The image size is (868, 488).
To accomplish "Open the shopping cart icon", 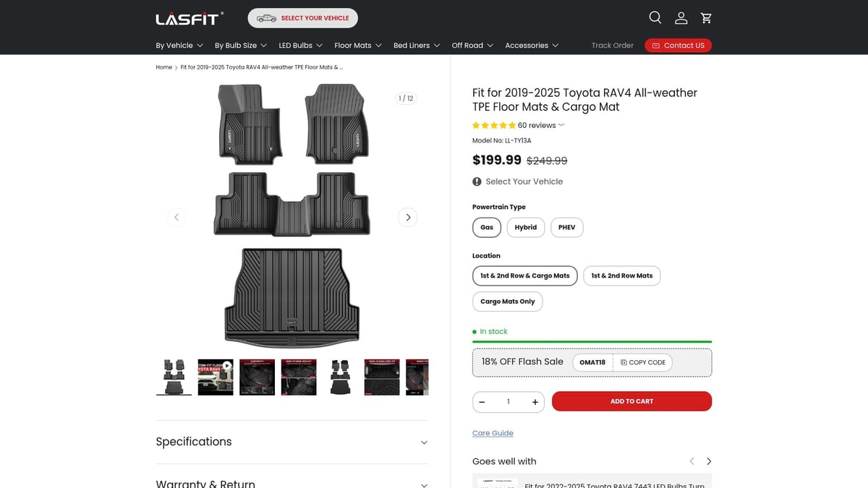I will click(x=706, y=17).
